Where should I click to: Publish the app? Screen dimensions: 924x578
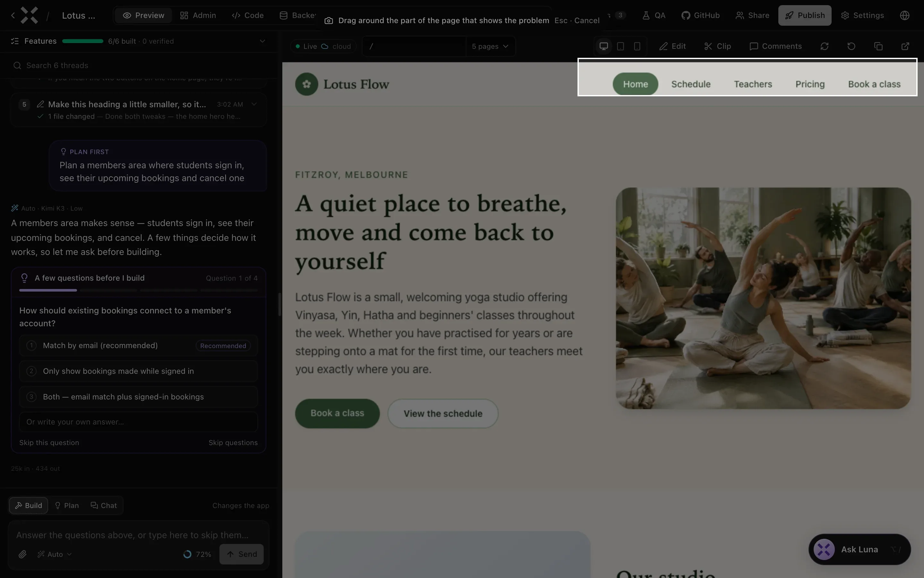click(805, 15)
